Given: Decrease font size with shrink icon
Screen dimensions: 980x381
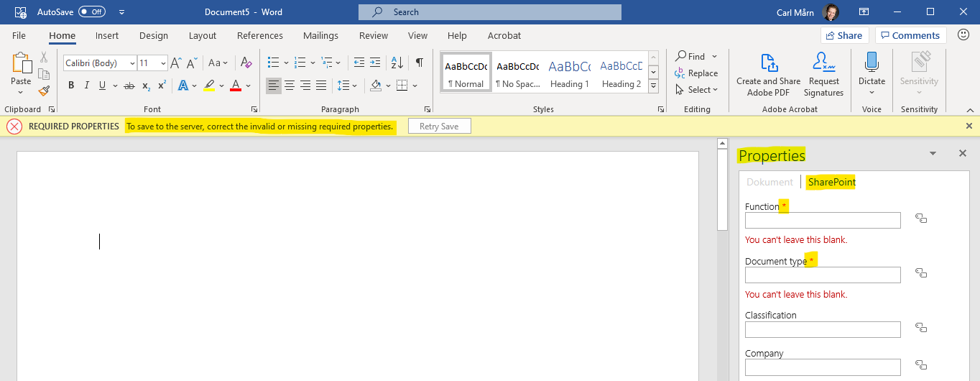Looking at the screenshot, I should coord(192,63).
